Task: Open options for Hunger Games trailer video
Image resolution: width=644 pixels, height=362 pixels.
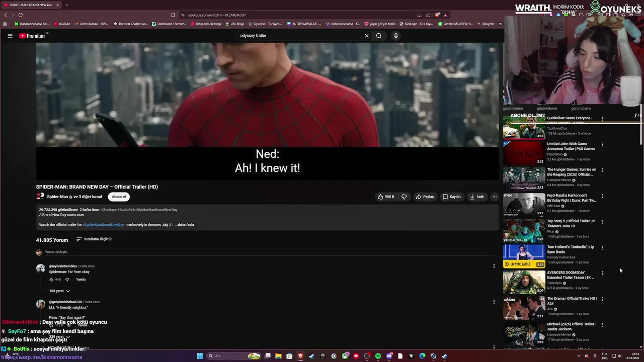Action: click(x=602, y=170)
